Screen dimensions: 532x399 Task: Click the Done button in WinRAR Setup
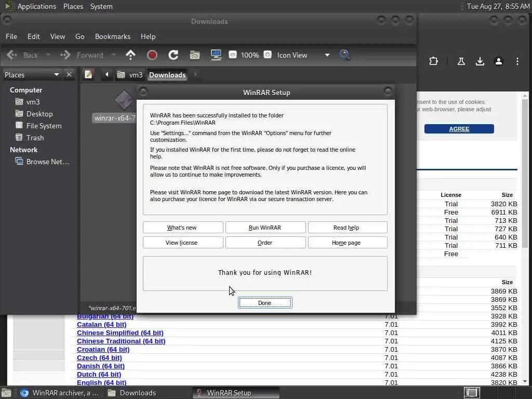tap(264, 303)
